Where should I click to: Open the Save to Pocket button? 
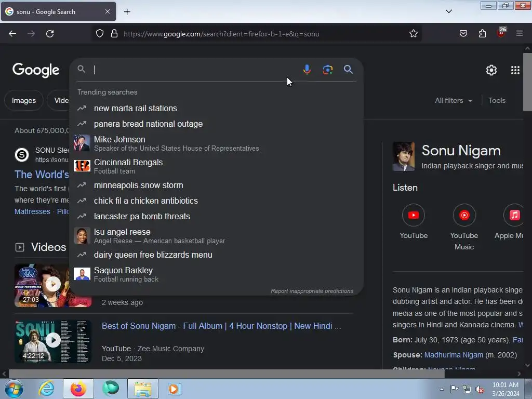[463, 34]
